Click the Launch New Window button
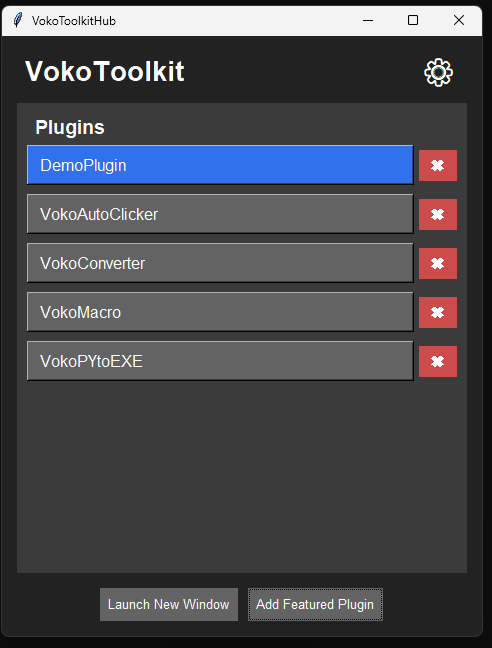 click(x=169, y=604)
